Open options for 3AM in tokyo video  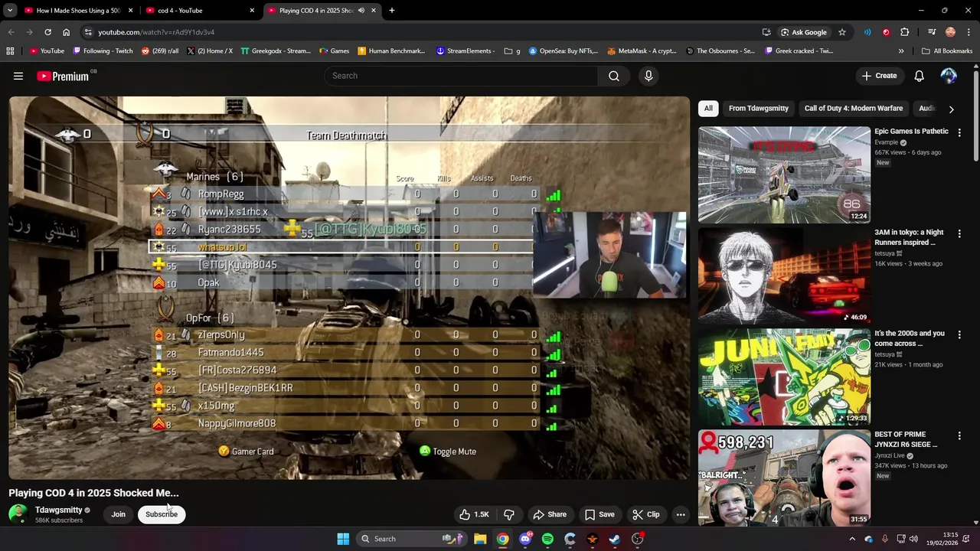(959, 233)
